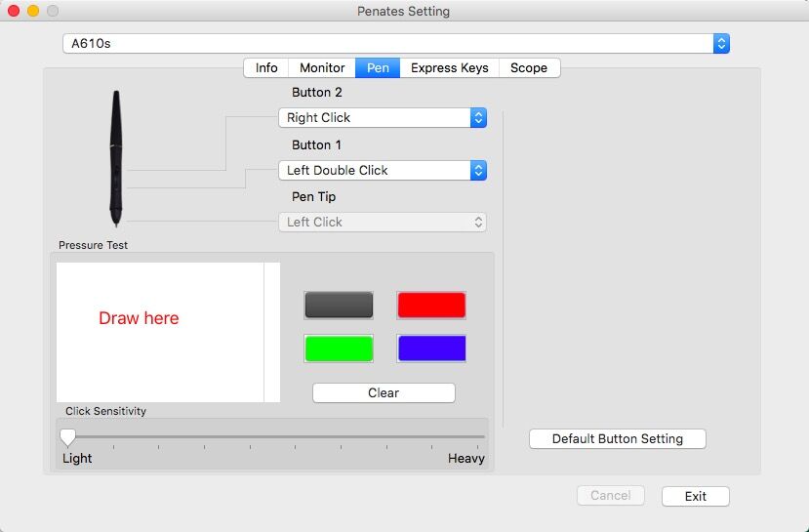Image resolution: width=809 pixels, height=532 pixels.
Task: Open the Monitor tab
Action: tap(322, 68)
